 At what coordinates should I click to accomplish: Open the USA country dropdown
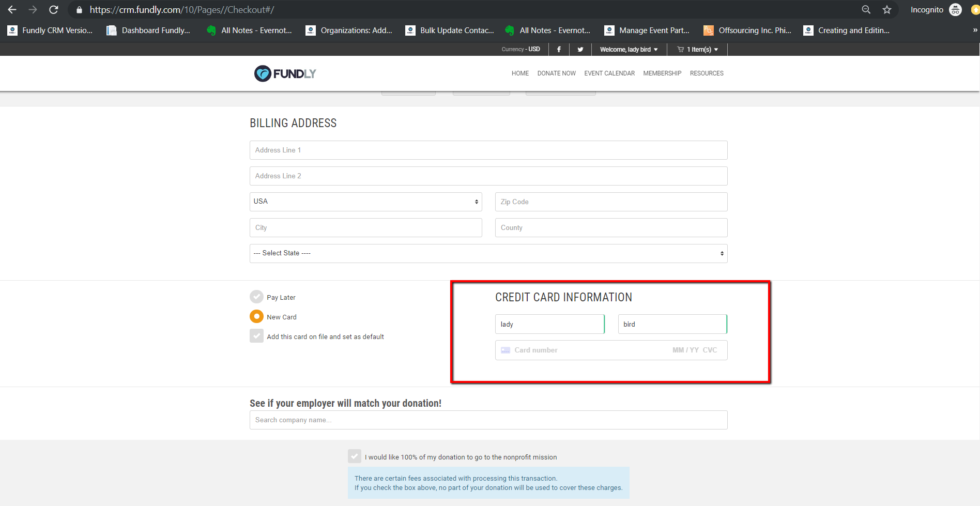[365, 202]
